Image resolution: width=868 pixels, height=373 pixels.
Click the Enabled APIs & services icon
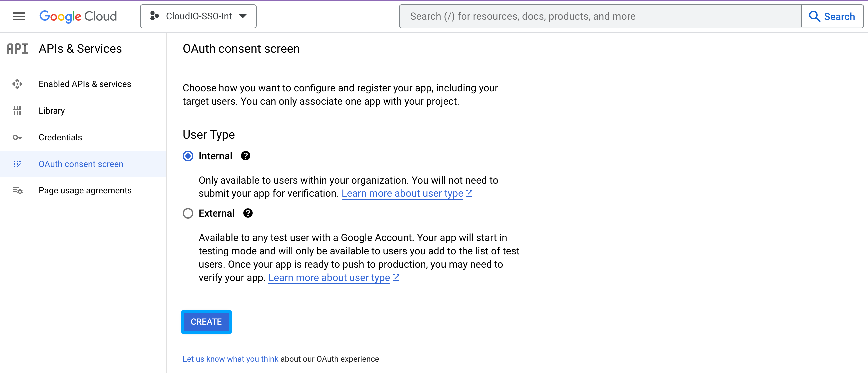pyautogui.click(x=17, y=84)
